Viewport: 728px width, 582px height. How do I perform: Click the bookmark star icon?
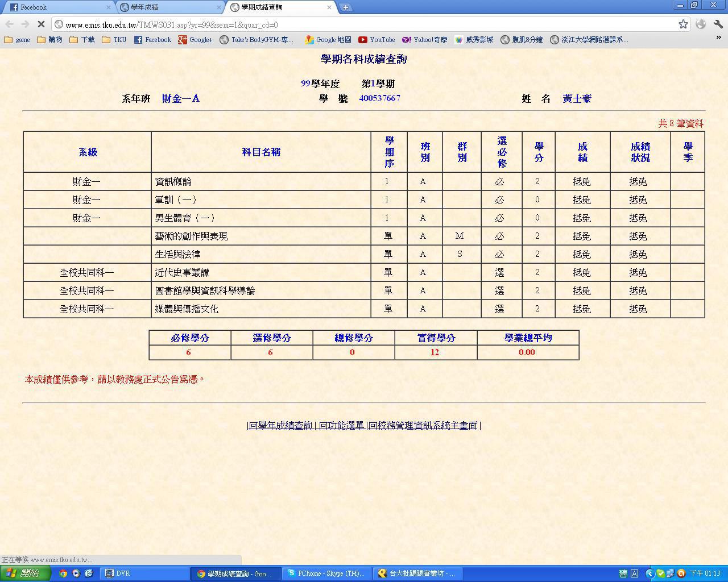(683, 24)
